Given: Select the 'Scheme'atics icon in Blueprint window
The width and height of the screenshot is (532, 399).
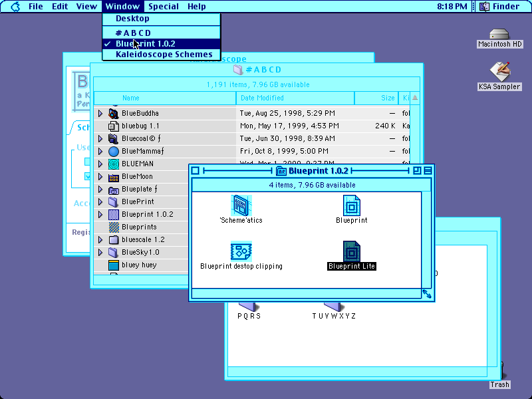Looking at the screenshot, I should (x=241, y=205).
